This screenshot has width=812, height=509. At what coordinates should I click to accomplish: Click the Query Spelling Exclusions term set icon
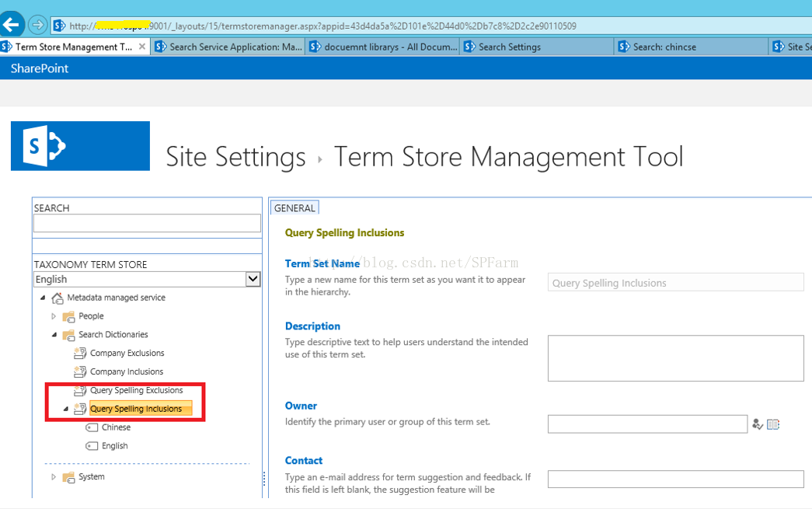tap(80, 390)
